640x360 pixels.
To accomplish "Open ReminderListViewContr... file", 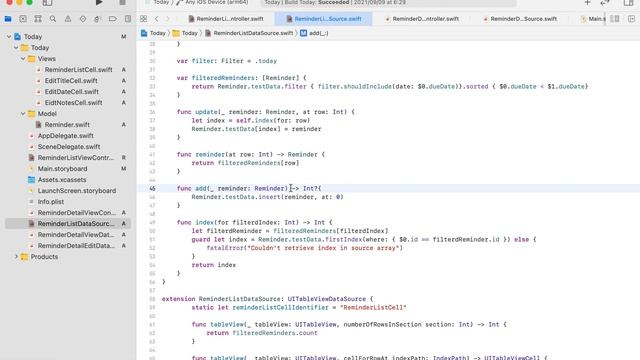I will (76, 158).
